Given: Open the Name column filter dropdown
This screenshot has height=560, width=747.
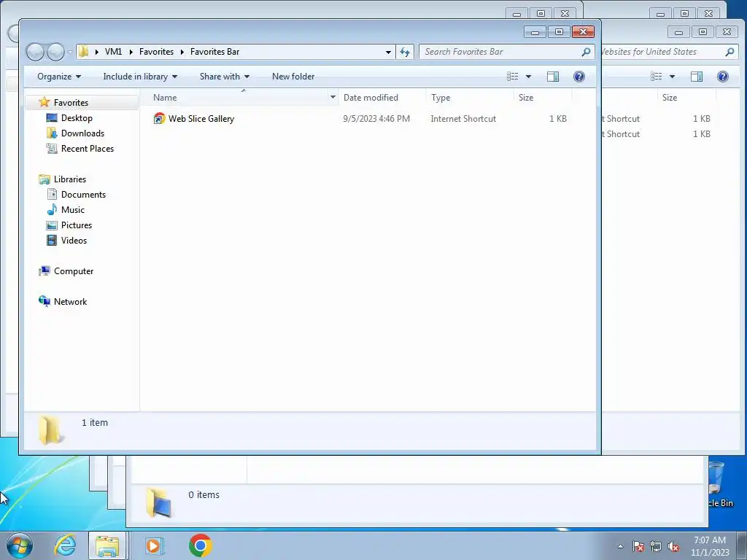Looking at the screenshot, I should point(333,98).
